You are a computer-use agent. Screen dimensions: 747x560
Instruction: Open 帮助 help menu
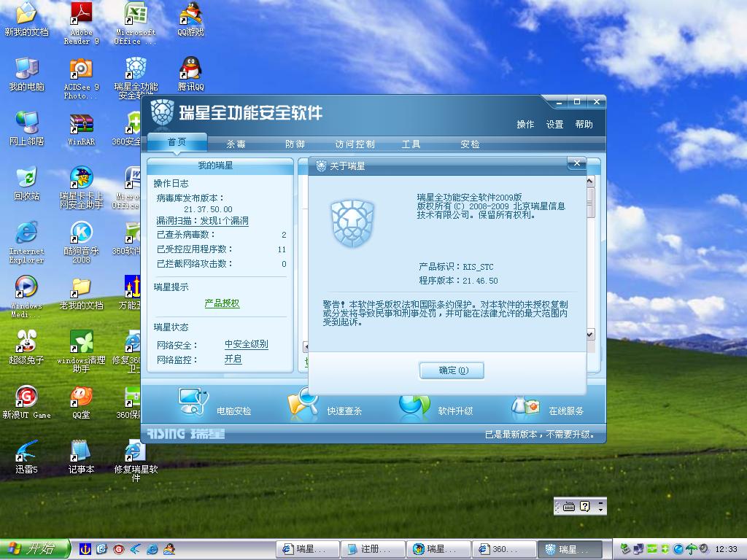[x=584, y=124]
